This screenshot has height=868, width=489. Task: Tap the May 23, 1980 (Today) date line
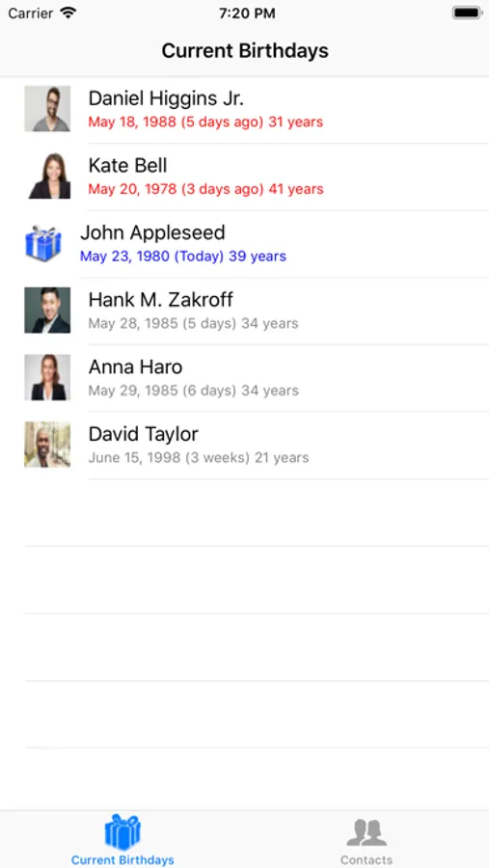coord(183,257)
